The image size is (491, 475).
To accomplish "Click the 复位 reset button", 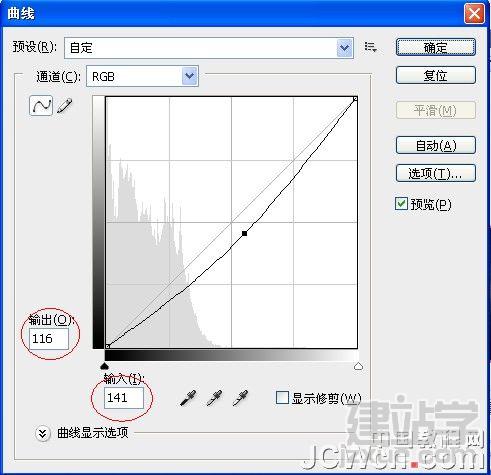I will pos(436,75).
